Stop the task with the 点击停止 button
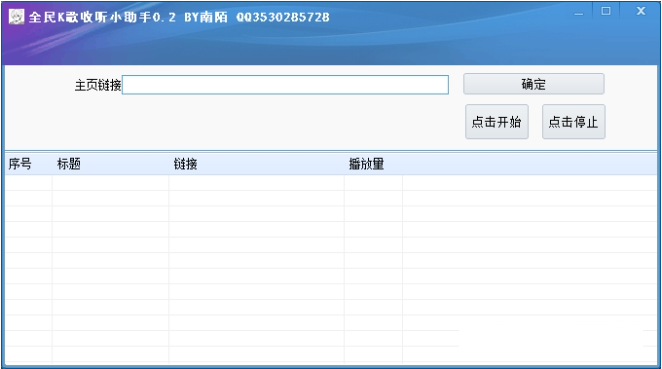The image size is (662, 369). coord(573,122)
